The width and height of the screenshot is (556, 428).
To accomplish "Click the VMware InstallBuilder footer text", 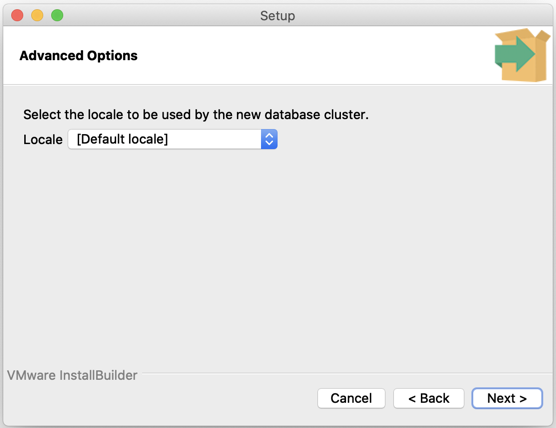I will pos(72,375).
